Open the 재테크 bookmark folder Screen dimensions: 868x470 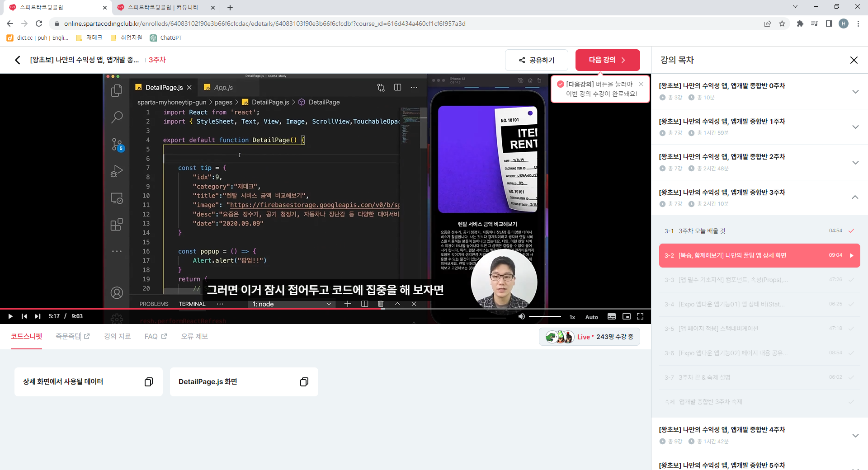coord(90,38)
